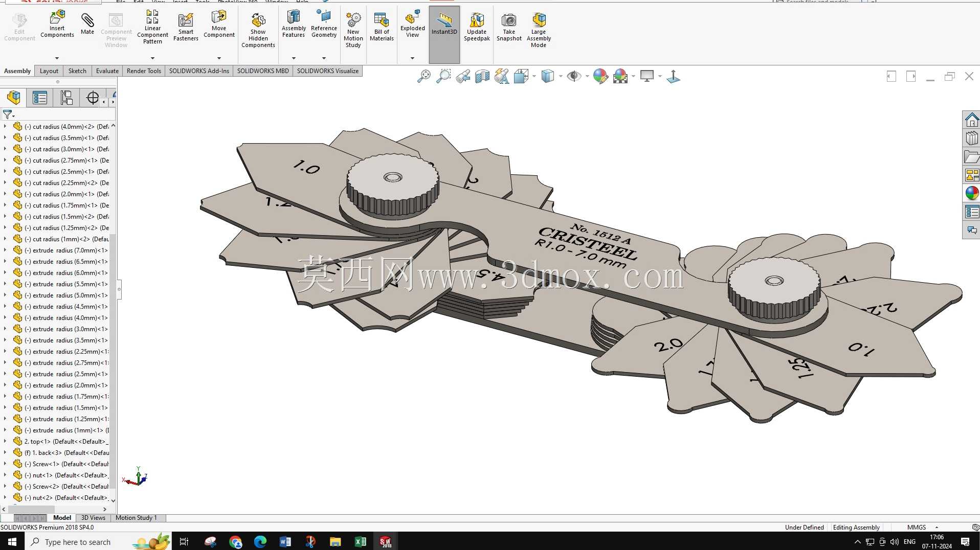The image size is (980, 550).
Task: Toggle Large Assembly Mode
Action: (x=539, y=30)
